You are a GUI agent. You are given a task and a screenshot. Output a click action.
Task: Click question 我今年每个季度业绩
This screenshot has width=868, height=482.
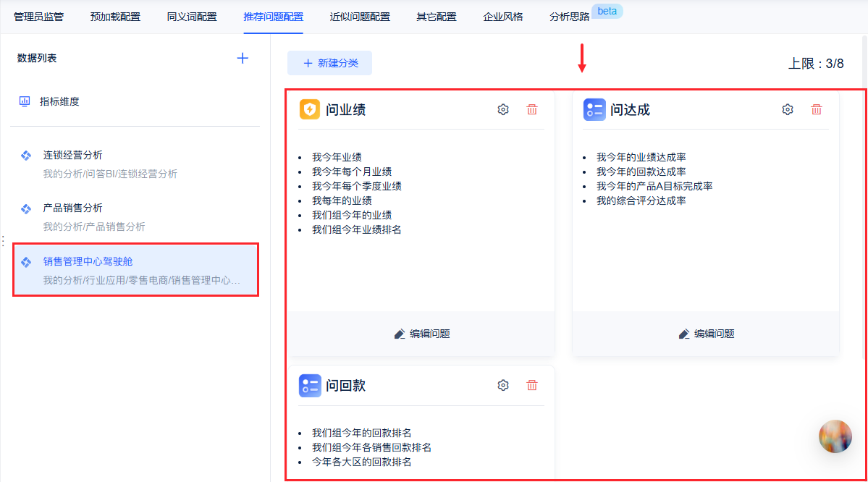[x=356, y=186]
